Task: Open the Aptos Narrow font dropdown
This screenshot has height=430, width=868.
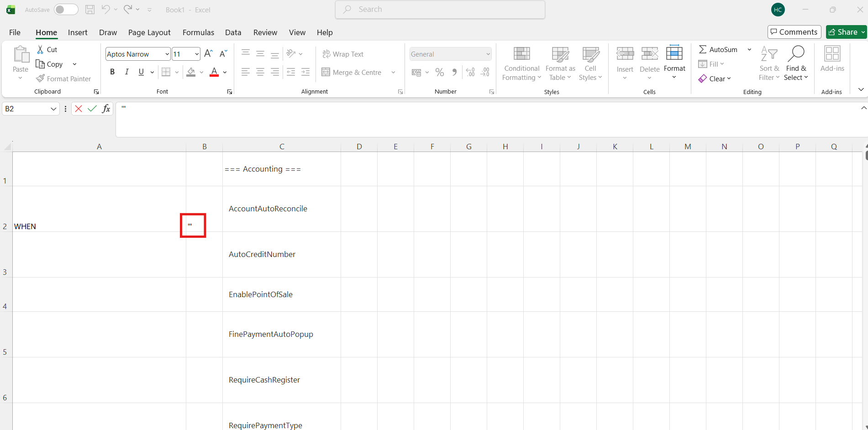Action: [x=167, y=54]
